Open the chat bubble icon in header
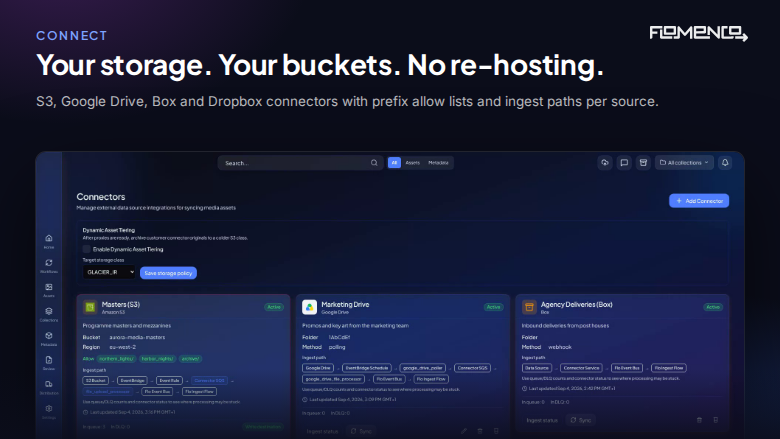Viewport: 780px width, 439px height. 624,163
